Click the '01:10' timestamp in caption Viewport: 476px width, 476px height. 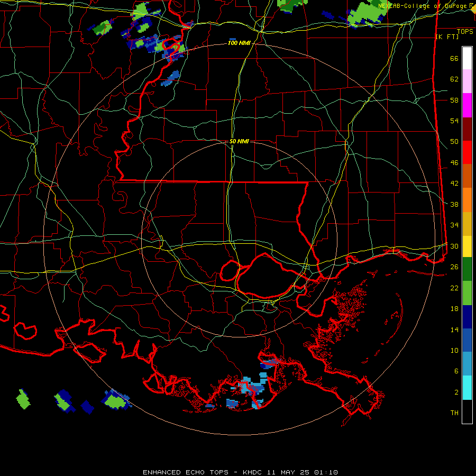click(x=326, y=472)
